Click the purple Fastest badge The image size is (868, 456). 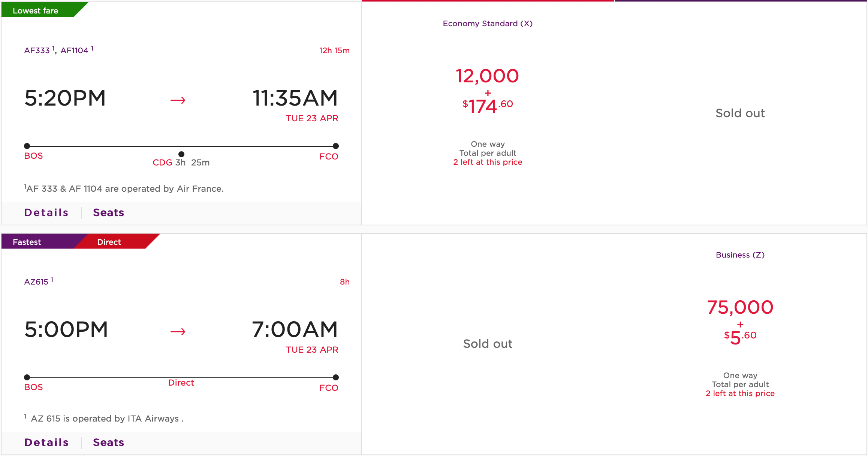[x=27, y=242]
